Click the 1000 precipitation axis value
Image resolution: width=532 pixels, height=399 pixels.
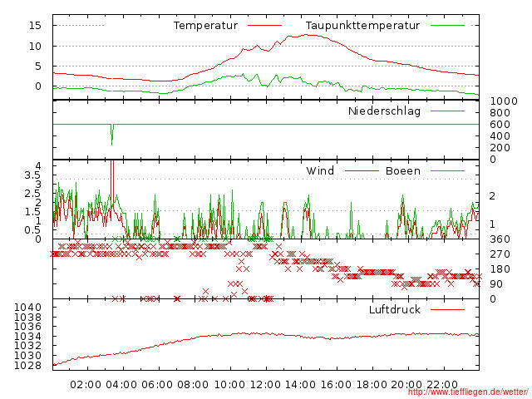[x=504, y=101]
